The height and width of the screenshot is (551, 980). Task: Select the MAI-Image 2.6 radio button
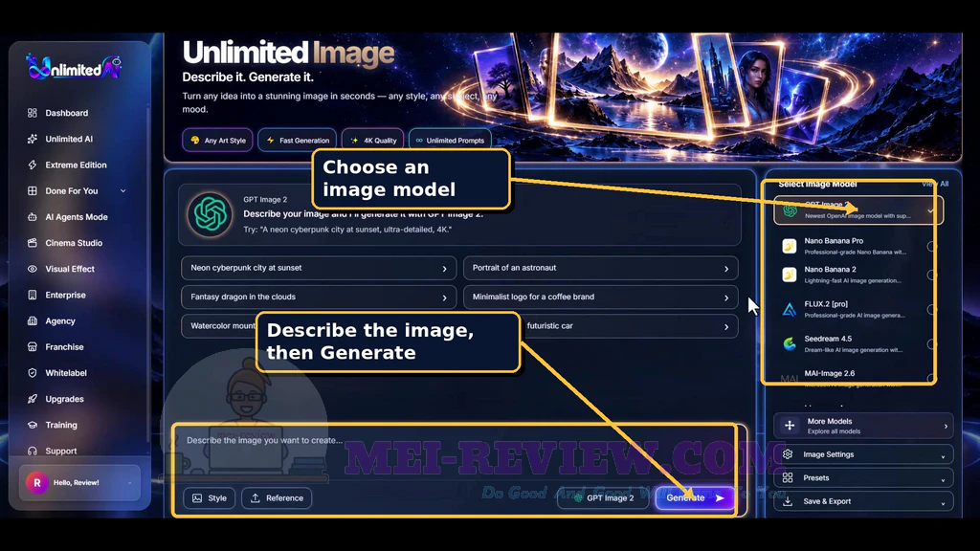tap(932, 378)
